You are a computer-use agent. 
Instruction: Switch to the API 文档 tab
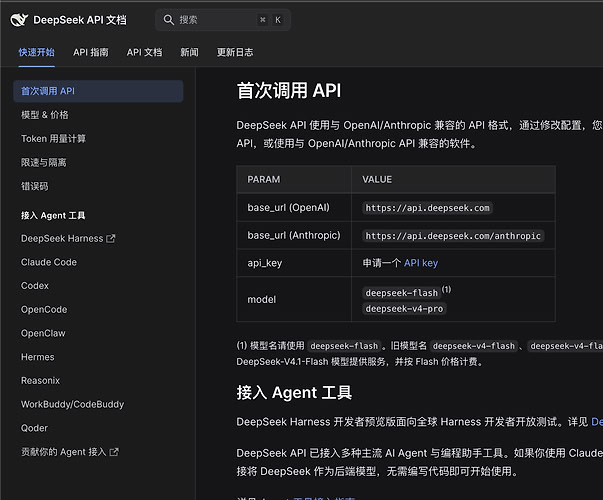point(145,52)
